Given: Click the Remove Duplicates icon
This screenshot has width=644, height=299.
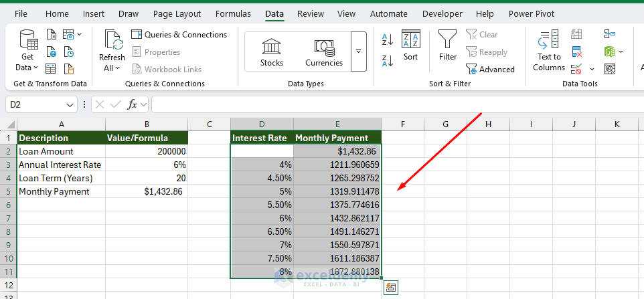Looking at the screenshot, I should (577, 52).
